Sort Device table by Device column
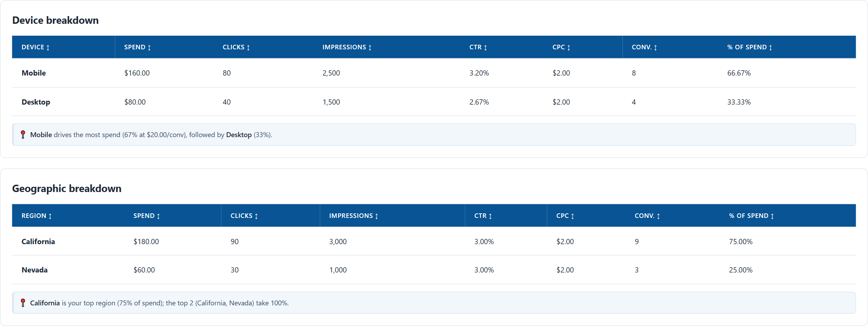 [35, 47]
